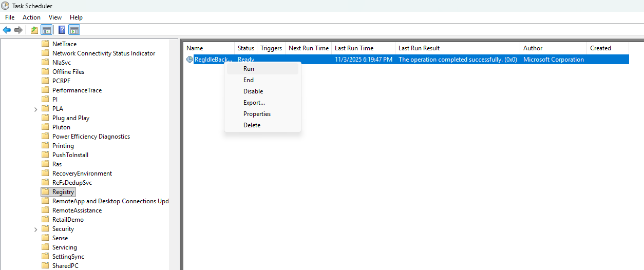644x270 pixels.
Task: Open the File menu
Action: [x=10, y=17]
